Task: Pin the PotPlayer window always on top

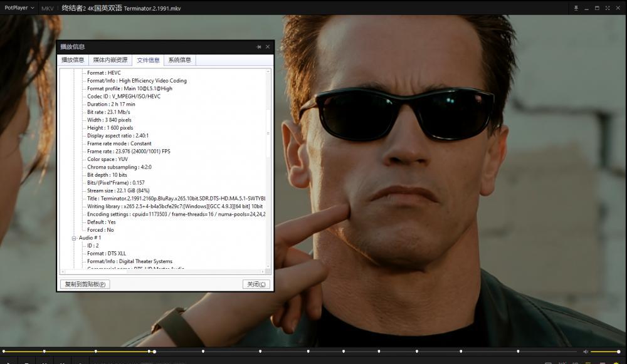Action: coord(576,8)
